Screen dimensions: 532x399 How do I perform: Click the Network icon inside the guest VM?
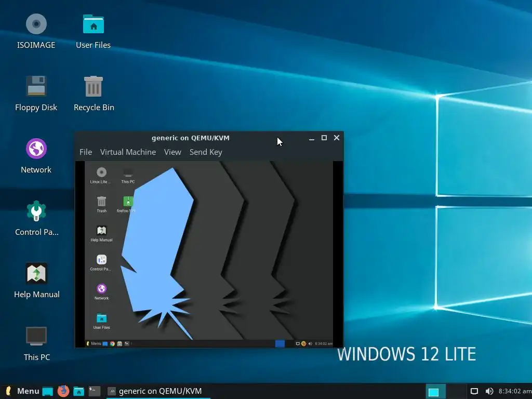click(x=101, y=289)
